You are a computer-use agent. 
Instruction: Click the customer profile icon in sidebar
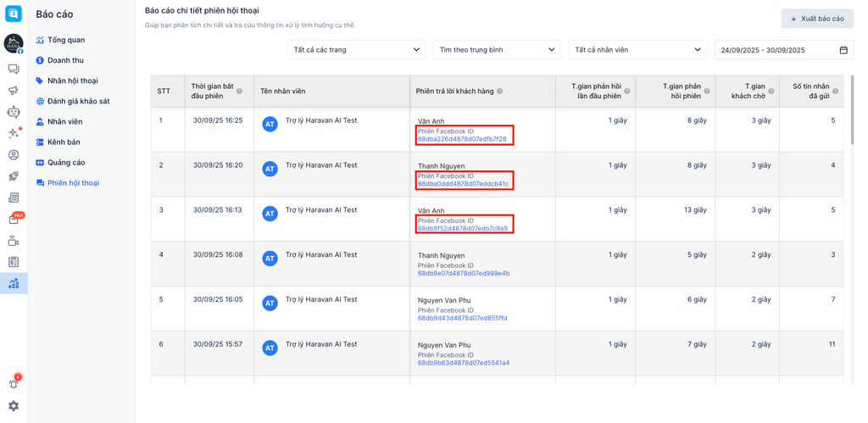coord(14,155)
